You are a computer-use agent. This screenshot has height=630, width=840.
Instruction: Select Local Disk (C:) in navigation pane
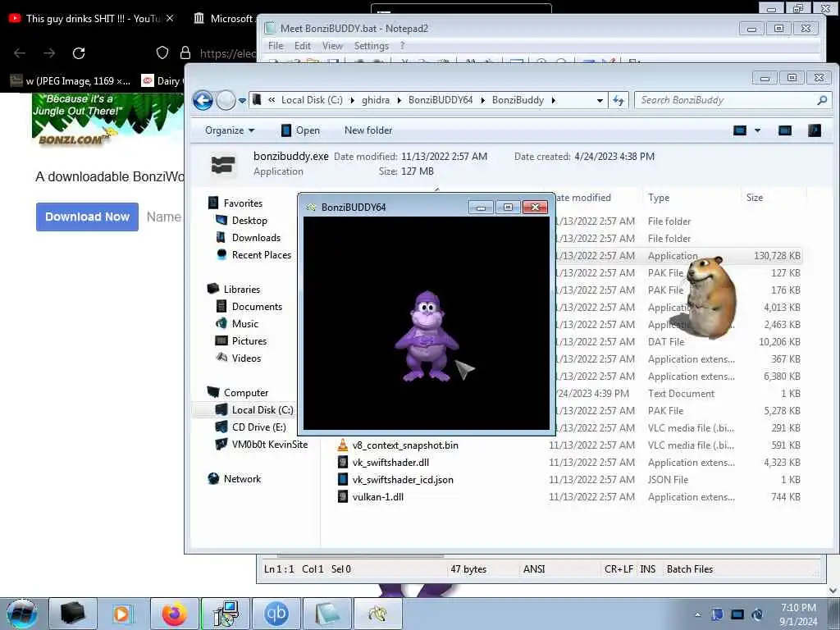click(x=262, y=410)
